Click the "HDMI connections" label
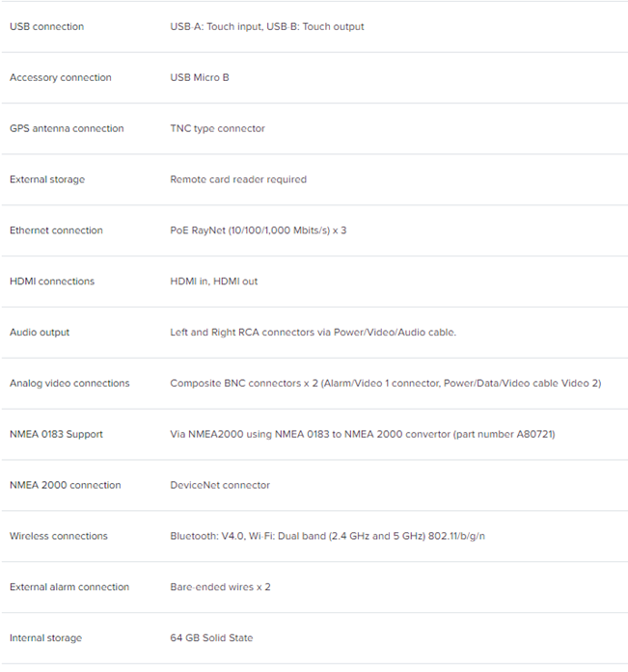The height and width of the screenshot is (672, 628). [52, 282]
